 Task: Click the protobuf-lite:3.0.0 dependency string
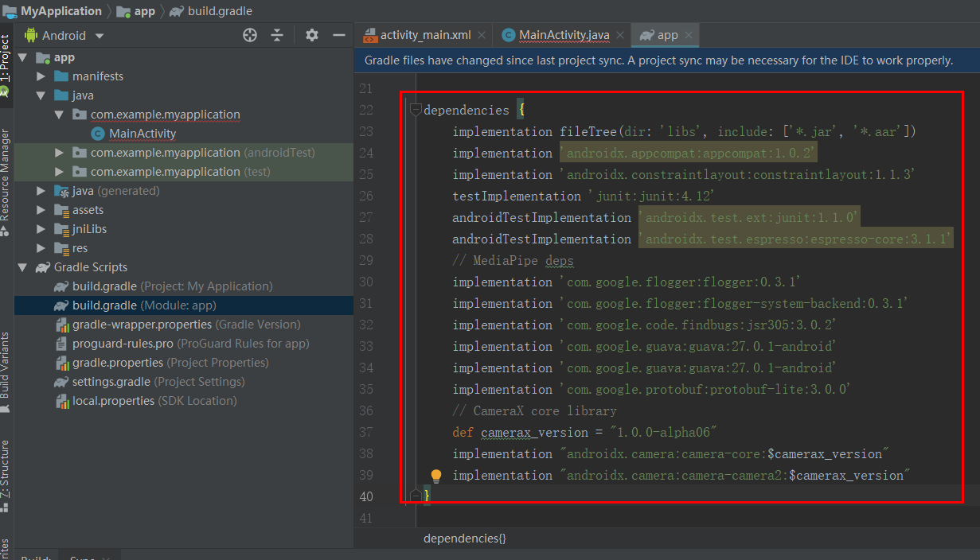[706, 389]
